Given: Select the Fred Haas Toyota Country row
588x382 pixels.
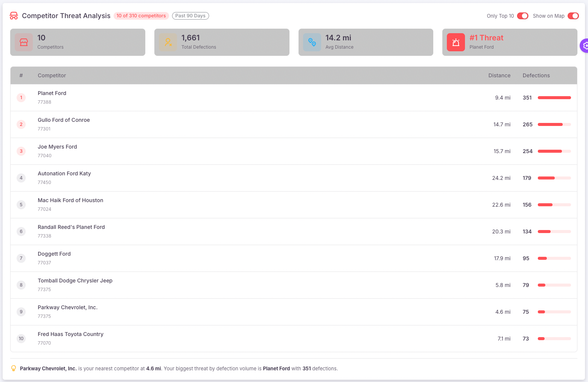Looking at the screenshot, I should 71,334.
